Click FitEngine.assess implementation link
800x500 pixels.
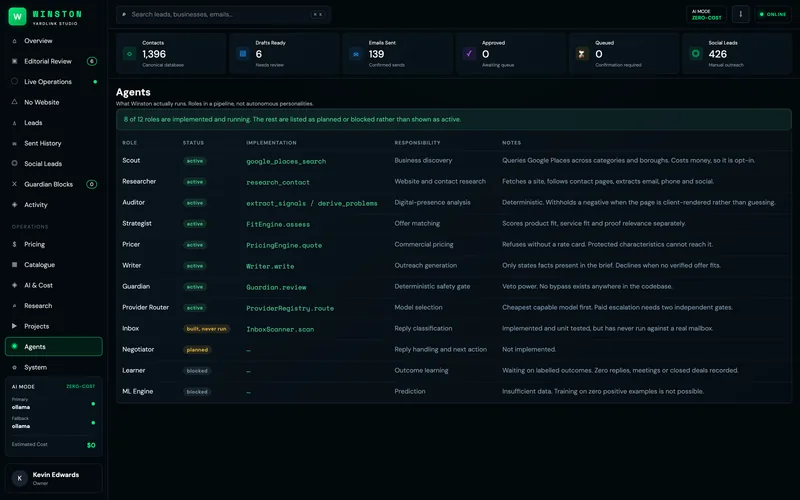[x=278, y=224]
